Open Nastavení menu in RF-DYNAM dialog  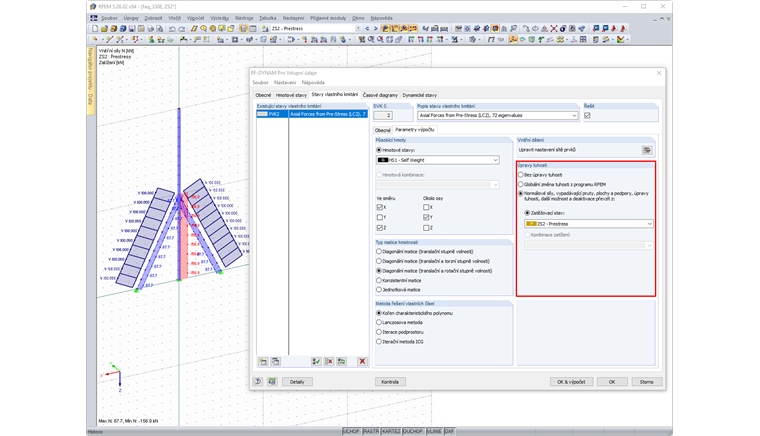(285, 82)
